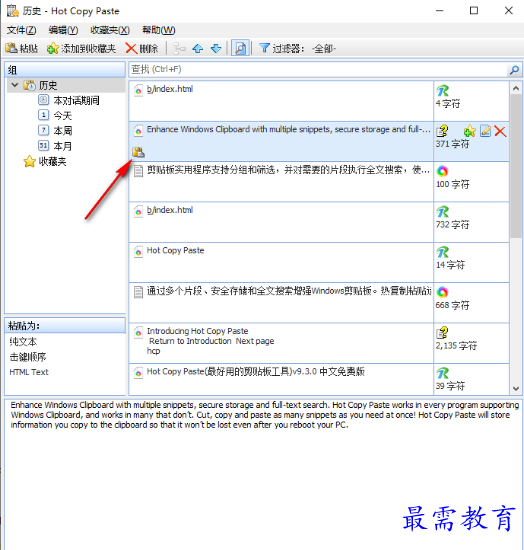Click the snippet list scrollbar thumb
524x550 pixels.
coord(516,166)
